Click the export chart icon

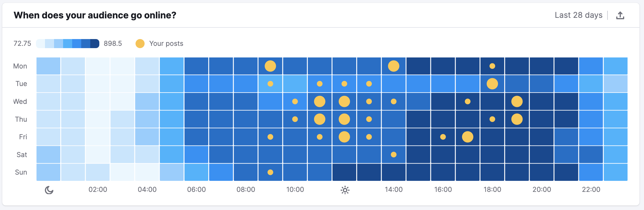[620, 15]
